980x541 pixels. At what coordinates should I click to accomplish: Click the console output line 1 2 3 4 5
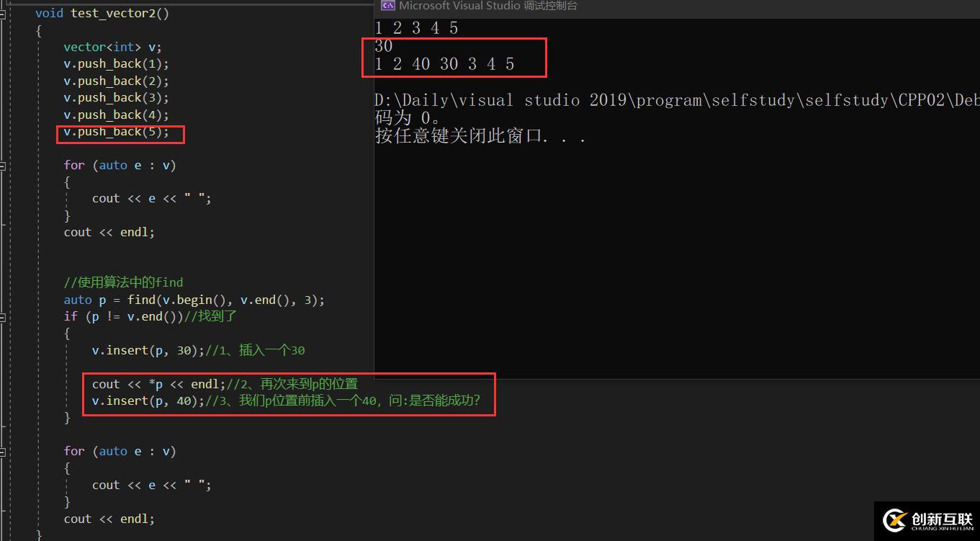click(x=416, y=28)
